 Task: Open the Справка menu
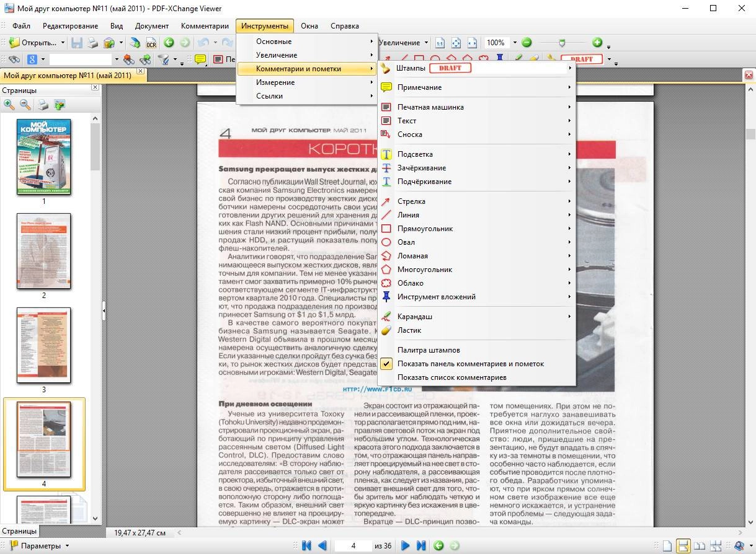point(345,26)
